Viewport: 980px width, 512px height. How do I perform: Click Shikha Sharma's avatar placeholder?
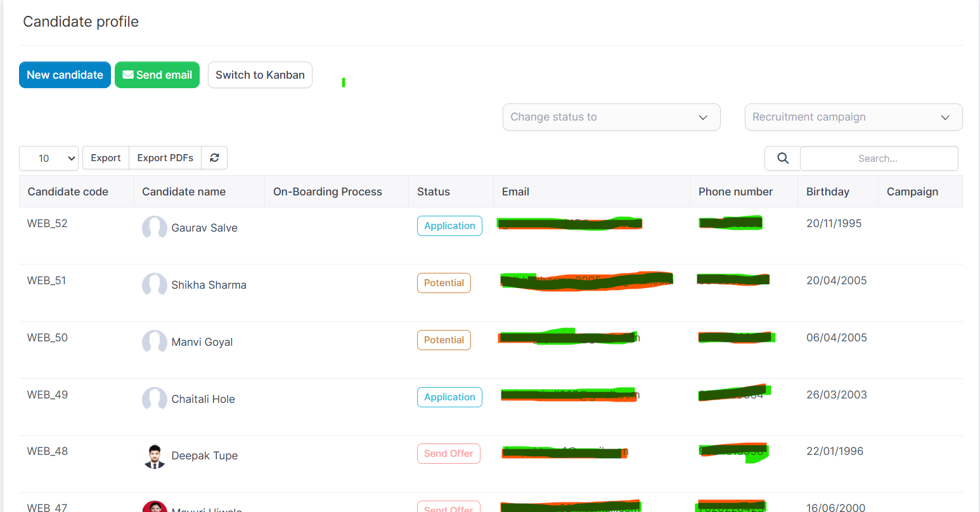[154, 285]
